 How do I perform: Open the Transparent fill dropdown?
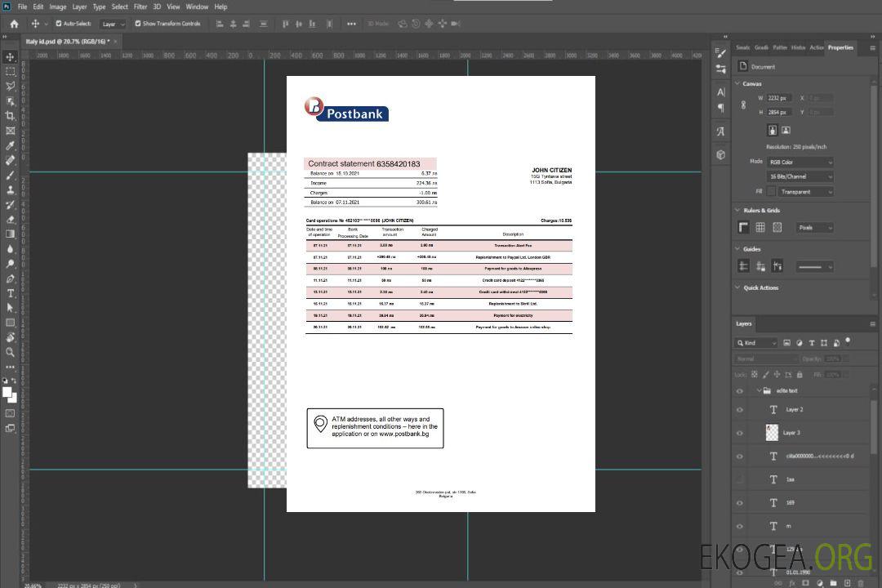[806, 192]
